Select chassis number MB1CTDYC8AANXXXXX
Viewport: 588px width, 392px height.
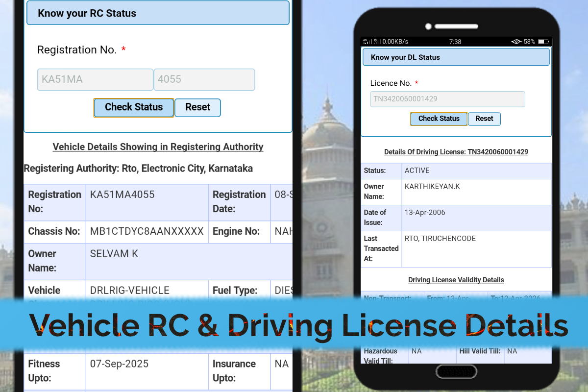(147, 232)
